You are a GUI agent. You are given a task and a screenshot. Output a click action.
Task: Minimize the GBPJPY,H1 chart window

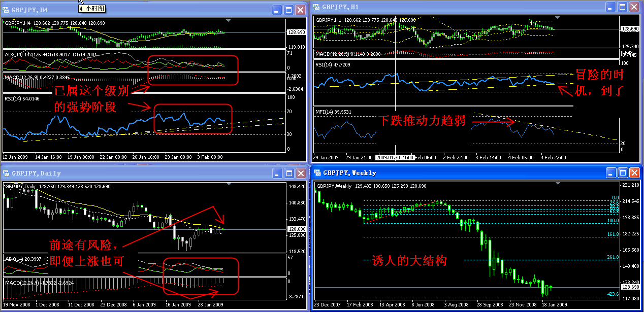(x=610, y=7)
